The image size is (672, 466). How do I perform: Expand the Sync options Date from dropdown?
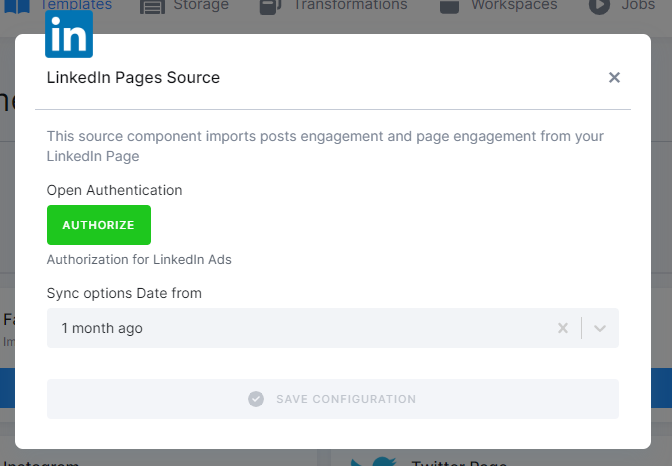pos(600,328)
